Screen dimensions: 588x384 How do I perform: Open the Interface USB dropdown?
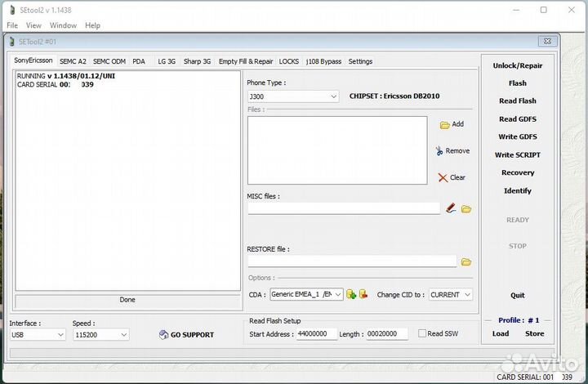click(38, 334)
